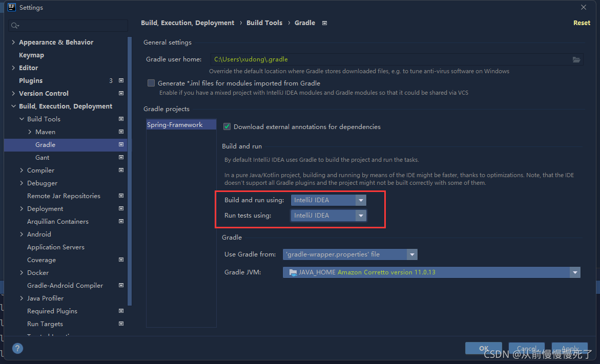Expand the Debugger node
Viewport: 600px width, 364px height.
(22, 183)
